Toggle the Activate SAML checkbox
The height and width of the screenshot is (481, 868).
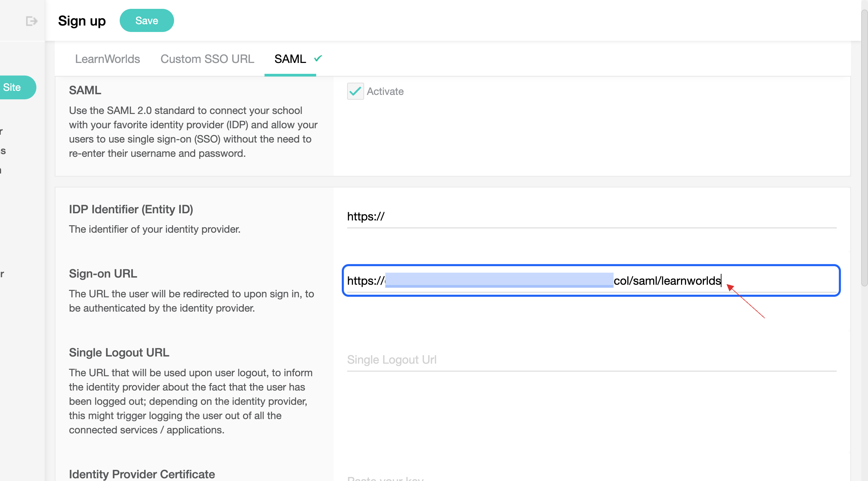[355, 91]
